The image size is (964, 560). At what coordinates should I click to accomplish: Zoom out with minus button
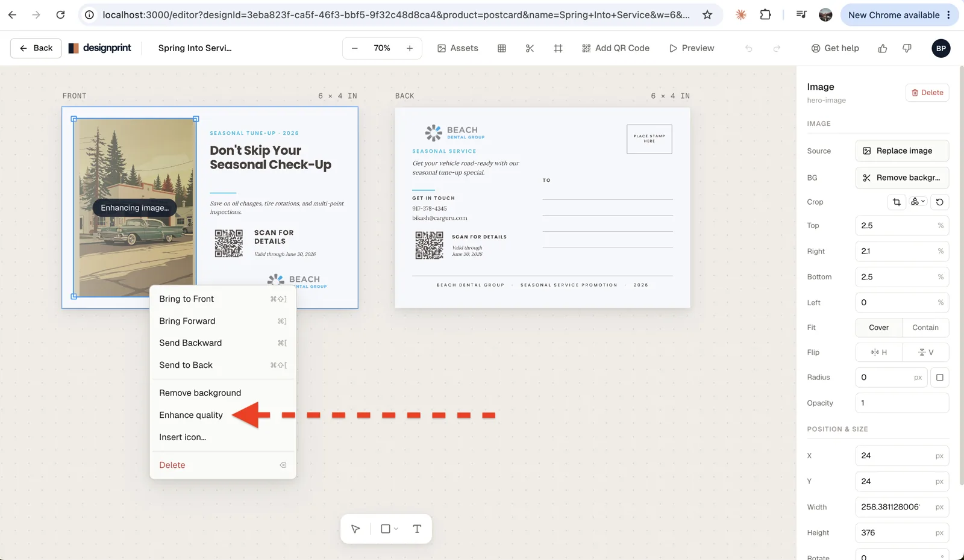coord(355,48)
